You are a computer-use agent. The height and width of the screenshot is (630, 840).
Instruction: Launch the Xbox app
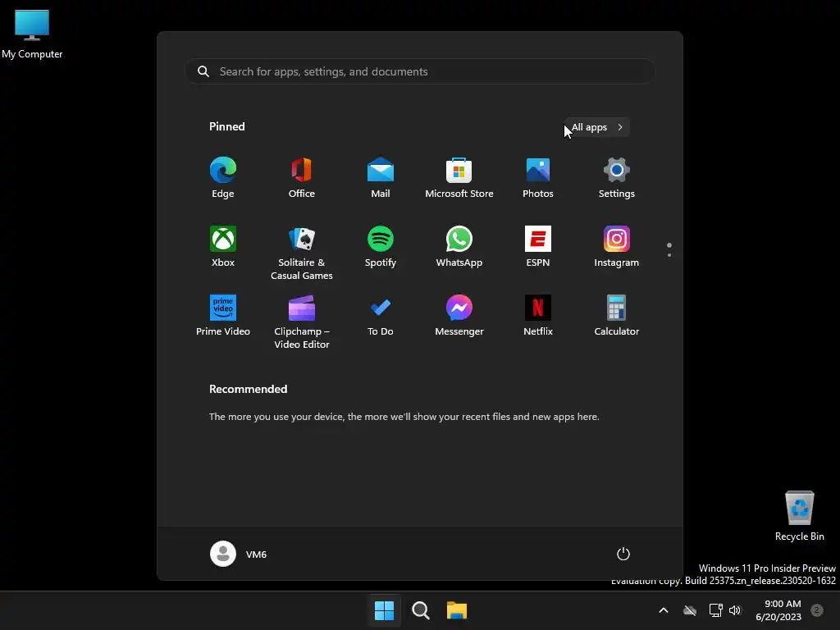pyautogui.click(x=223, y=246)
